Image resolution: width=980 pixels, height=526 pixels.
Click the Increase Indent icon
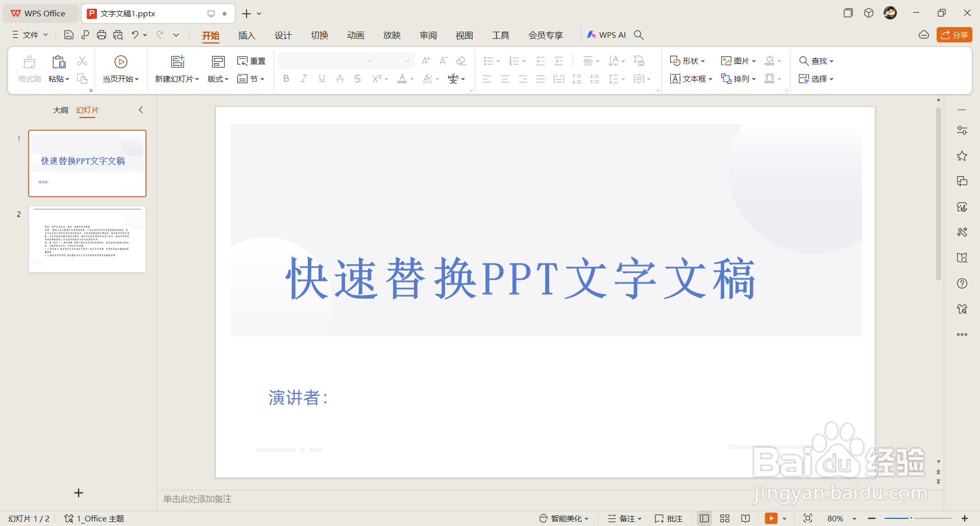coord(559,61)
